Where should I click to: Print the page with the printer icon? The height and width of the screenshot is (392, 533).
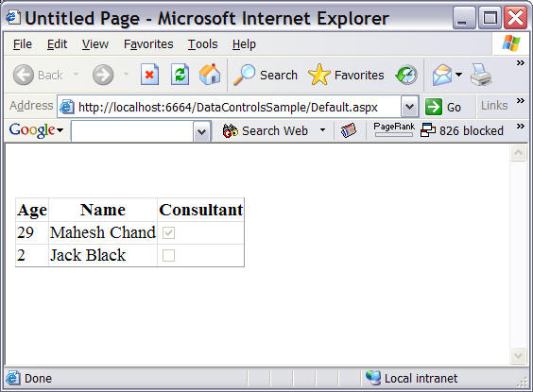(x=481, y=75)
